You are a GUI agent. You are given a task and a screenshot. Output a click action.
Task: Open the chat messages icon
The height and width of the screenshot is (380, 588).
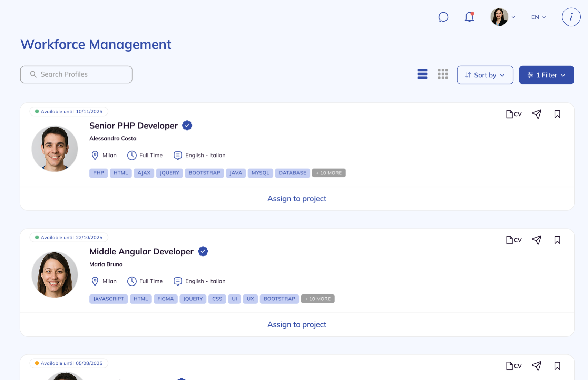pos(443,17)
